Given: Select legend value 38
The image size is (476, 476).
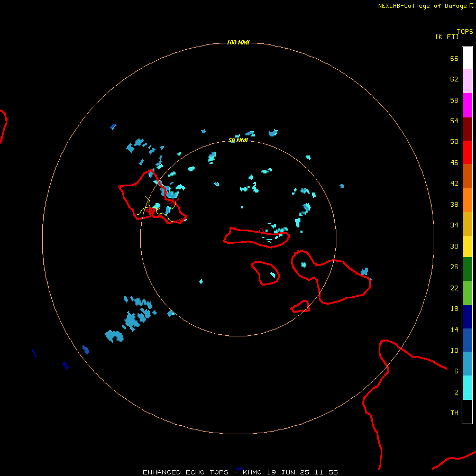Looking at the screenshot, I should (x=454, y=204).
